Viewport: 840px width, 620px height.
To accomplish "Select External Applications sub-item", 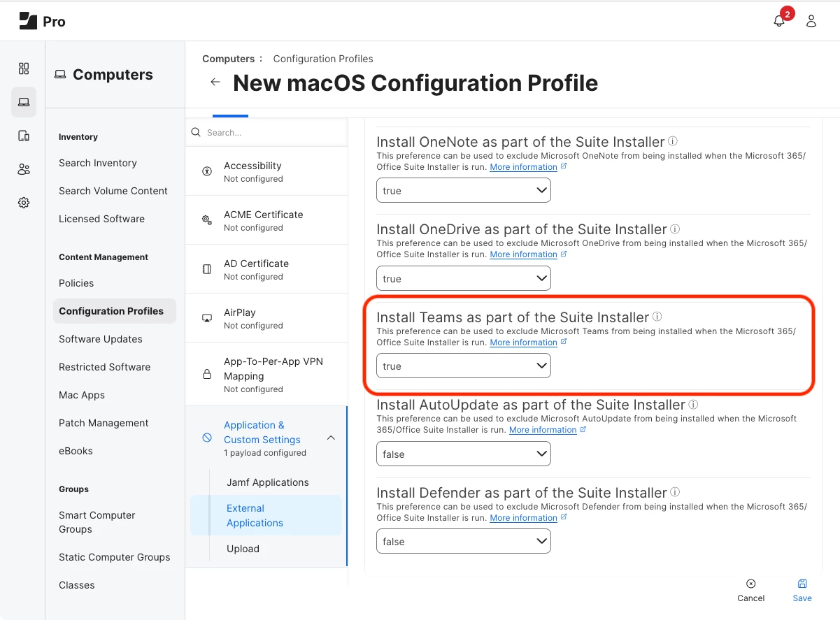I will coord(266,515).
